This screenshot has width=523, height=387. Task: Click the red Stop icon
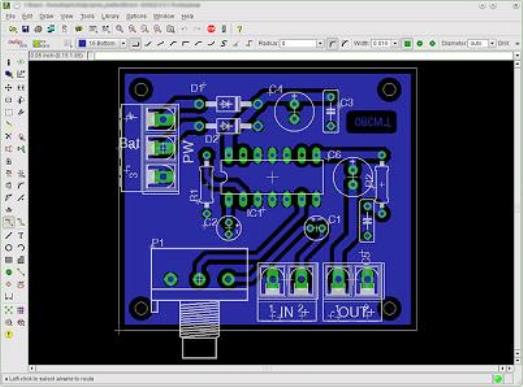tap(211, 29)
